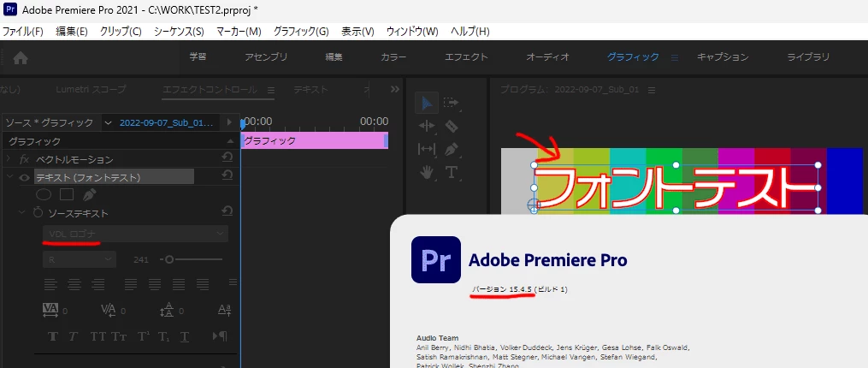Click the free draw bezier mask pen
The width and height of the screenshot is (868, 368).
[89, 194]
